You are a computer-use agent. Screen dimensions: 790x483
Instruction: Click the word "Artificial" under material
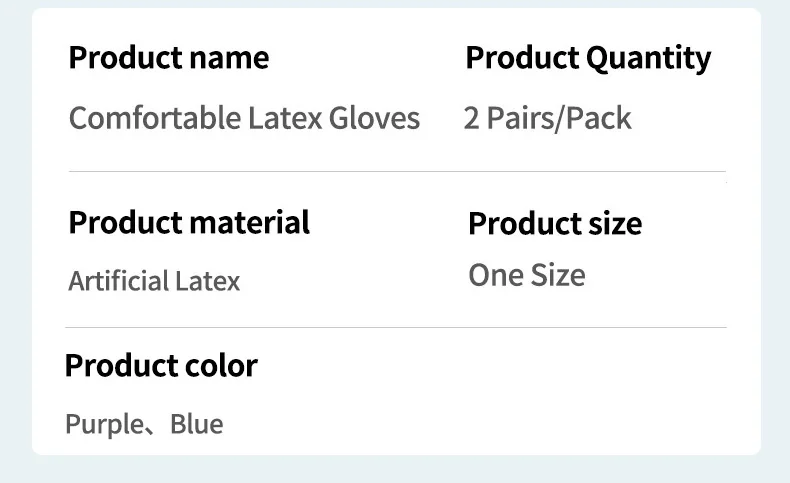[119, 281]
